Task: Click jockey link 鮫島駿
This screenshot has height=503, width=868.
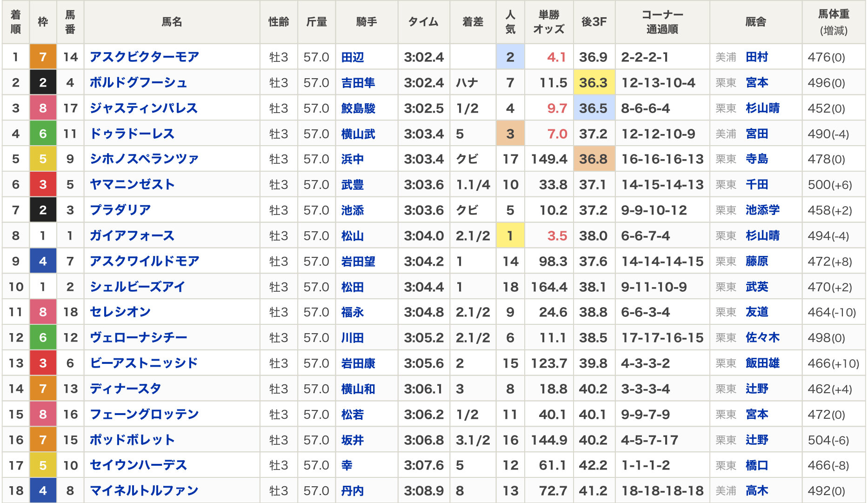Action: (358, 108)
